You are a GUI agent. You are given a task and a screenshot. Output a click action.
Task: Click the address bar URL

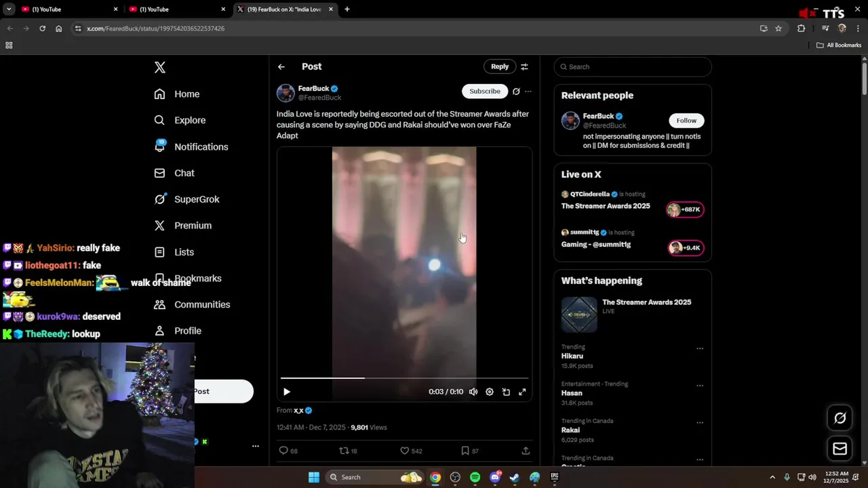156,28
